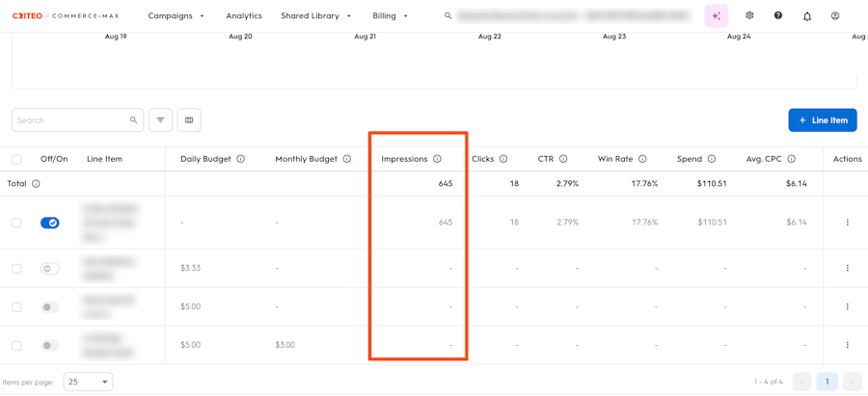Click the next page arrow
The height and width of the screenshot is (396, 868).
(853, 382)
